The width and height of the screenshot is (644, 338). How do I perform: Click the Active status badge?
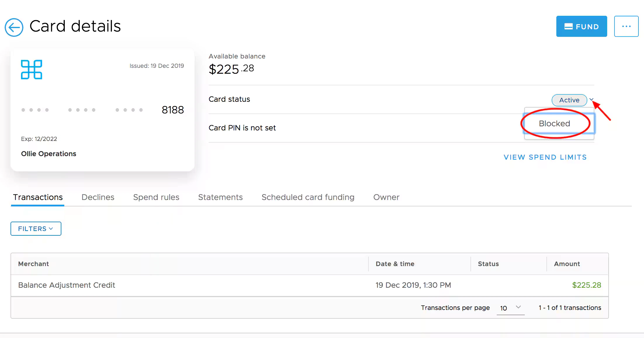point(569,100)
